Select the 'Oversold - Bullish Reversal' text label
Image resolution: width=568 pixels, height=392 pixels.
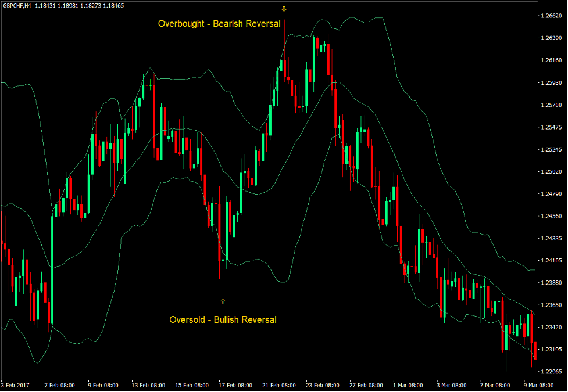[x=223, y=319]
